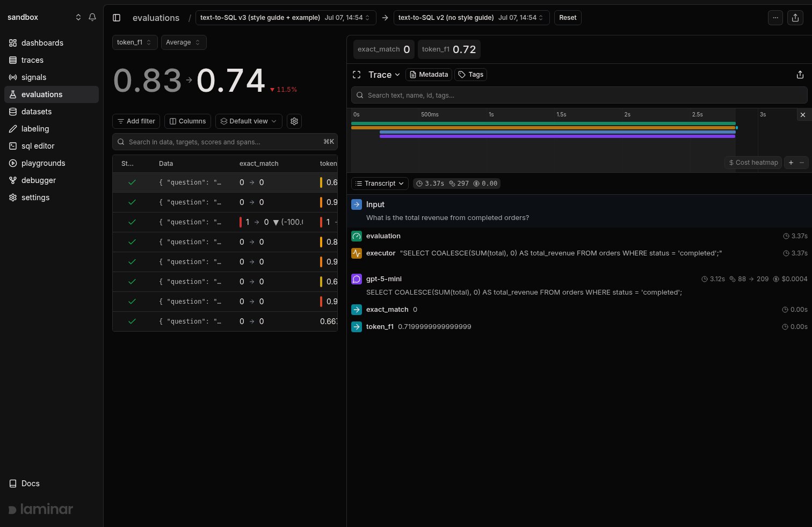Screen dimensions: 812x527
Task: Click token_f1 0.72 score chip
Action: click(449, 49)
